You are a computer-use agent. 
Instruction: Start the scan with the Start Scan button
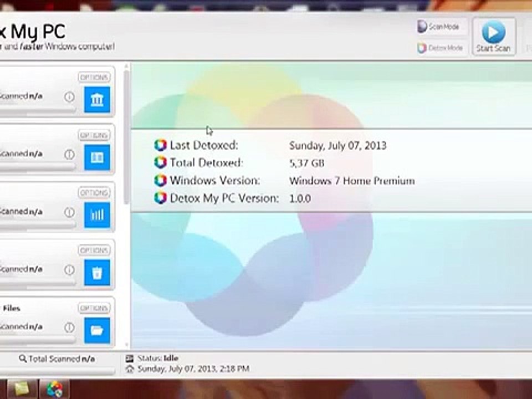tap(494, 37)
